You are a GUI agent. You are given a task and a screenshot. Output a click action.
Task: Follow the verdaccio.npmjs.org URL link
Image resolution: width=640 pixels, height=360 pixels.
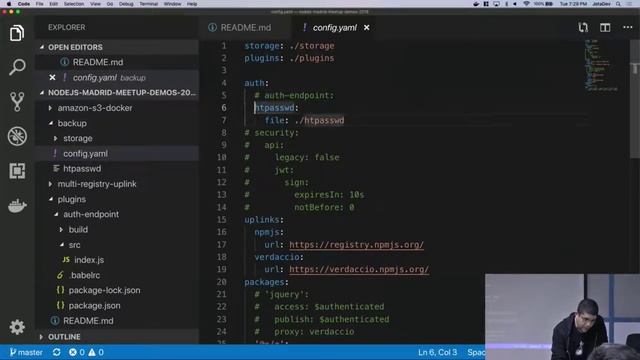(x=359, y=269)
